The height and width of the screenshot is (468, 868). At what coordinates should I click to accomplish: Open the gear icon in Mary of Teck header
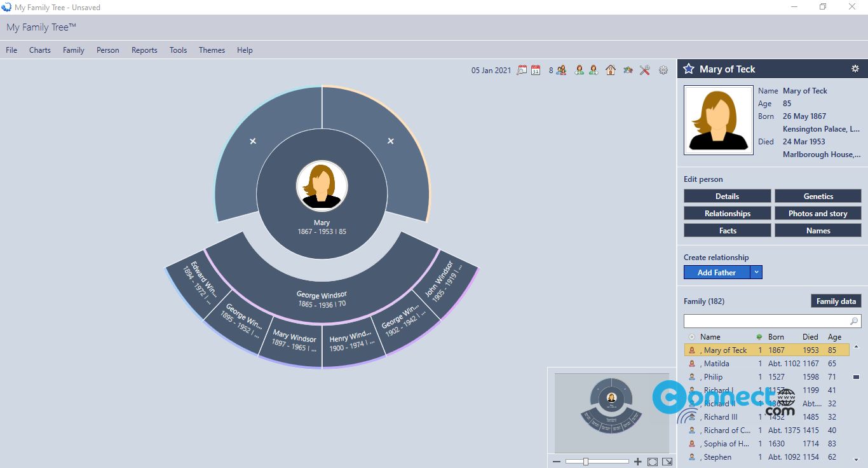click(855, 69)
